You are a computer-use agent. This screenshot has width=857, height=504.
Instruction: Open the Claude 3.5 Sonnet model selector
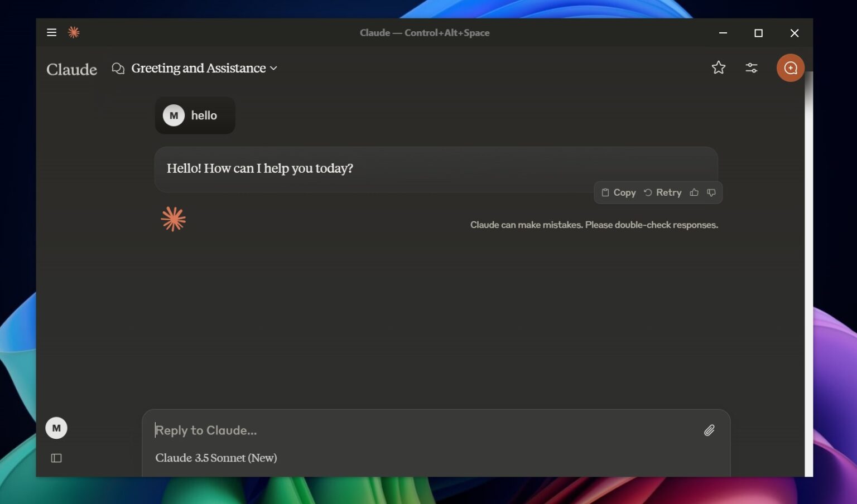coord(216,458)
